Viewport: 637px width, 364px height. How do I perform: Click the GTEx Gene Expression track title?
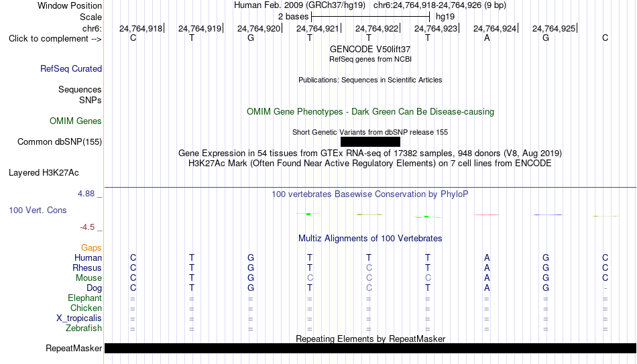pyautogui.click(x=370, y=153)
